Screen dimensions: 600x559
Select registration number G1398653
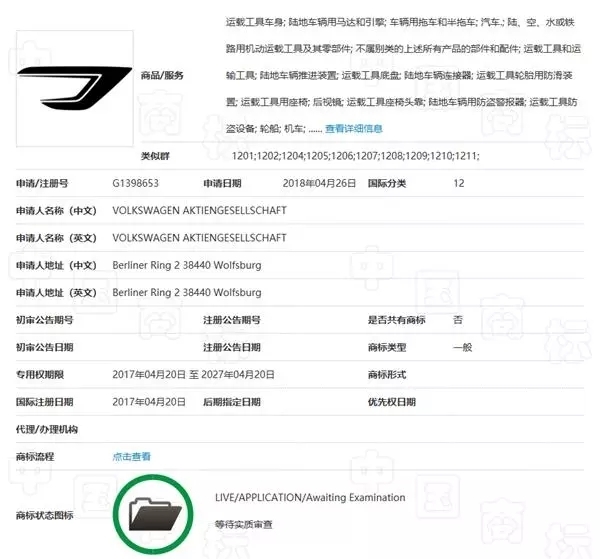[x=135, y=183]
